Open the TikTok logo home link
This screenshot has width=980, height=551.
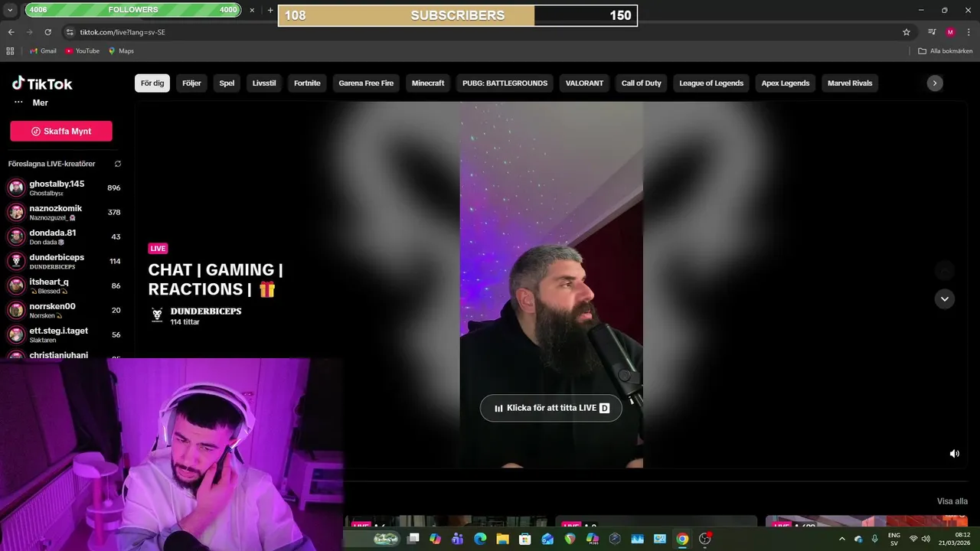pos(42,83)
